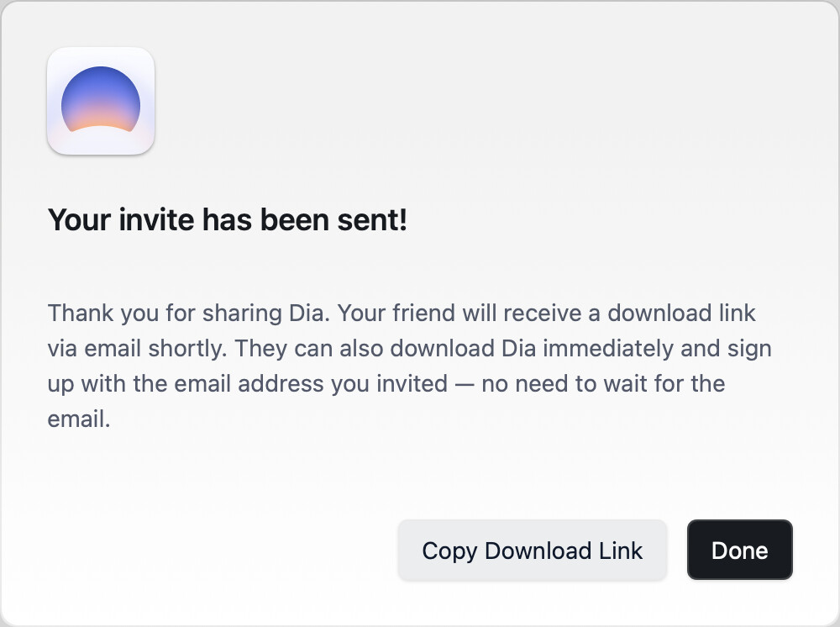This screenshot has width=840, height=627.
Task: Click the "They can also download Dia" phrase
Action: tap(386, 349)
